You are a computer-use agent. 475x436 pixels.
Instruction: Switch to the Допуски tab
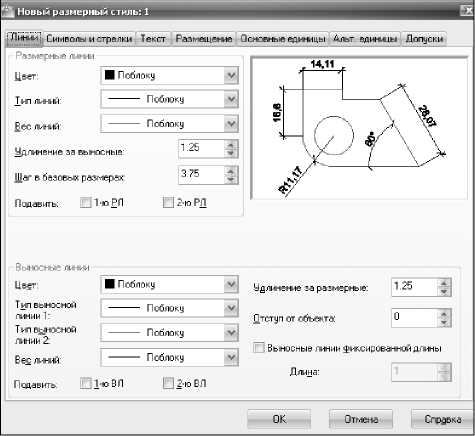424,39
